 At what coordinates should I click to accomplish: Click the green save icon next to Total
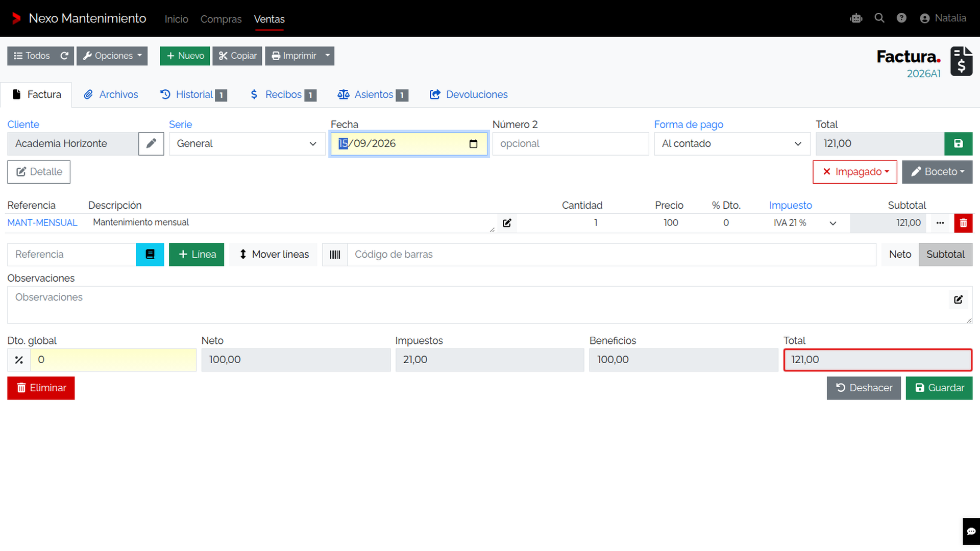[958, 144]
